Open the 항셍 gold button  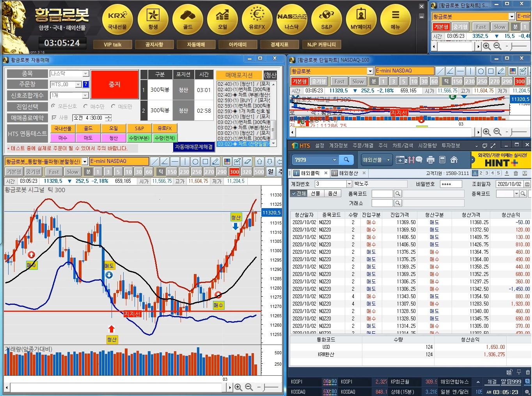point(153,19)
